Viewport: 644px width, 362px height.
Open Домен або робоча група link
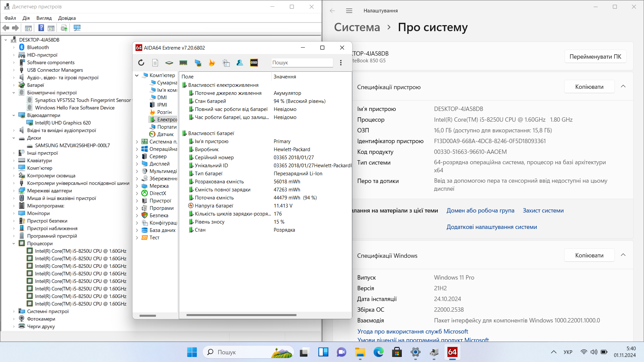(480, 210)
